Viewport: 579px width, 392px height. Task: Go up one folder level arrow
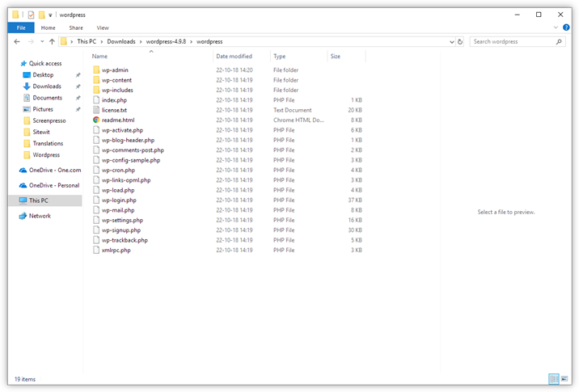[52, 42]
